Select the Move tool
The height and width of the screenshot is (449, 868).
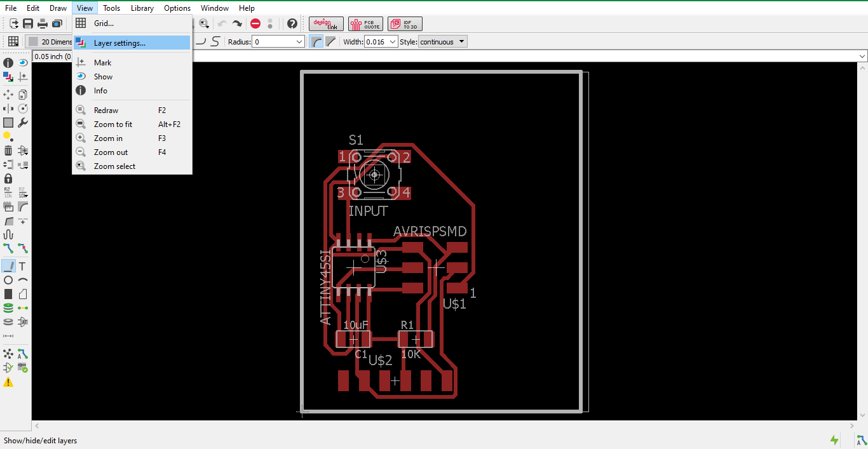pyautogui.click(x=8, y=95)
